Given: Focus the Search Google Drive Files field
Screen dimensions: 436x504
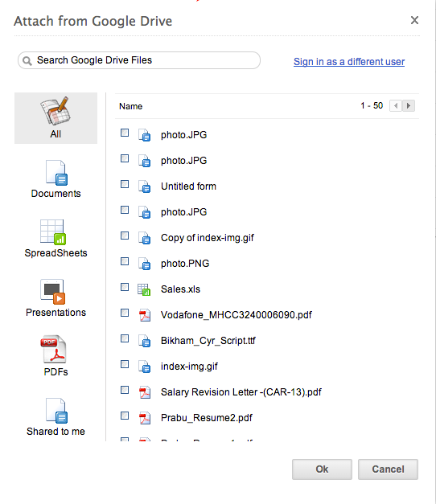Looking at the screenshot, I should 139,60.
